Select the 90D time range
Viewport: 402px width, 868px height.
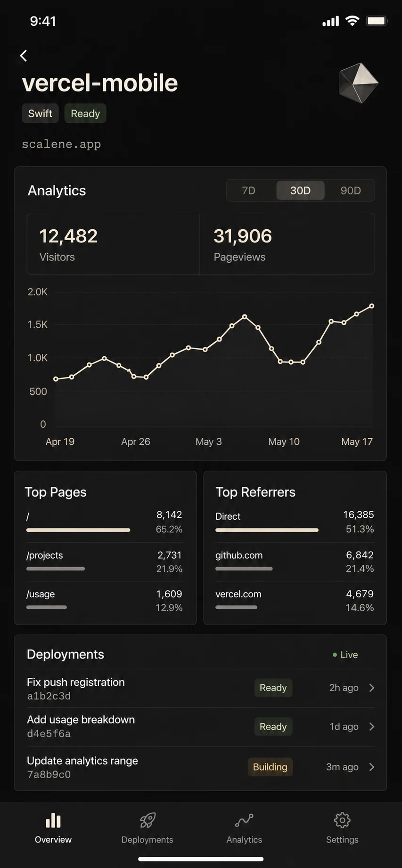coord(351,191)
